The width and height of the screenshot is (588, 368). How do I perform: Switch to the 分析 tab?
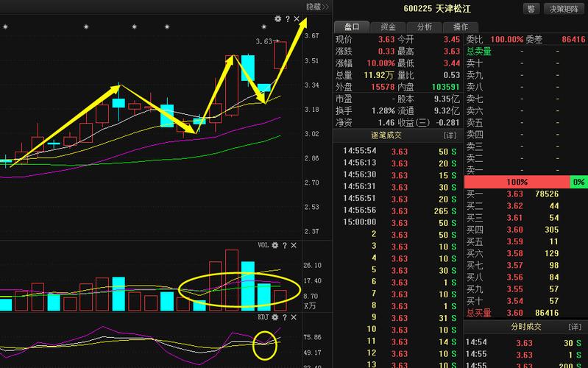pos(425,26)
